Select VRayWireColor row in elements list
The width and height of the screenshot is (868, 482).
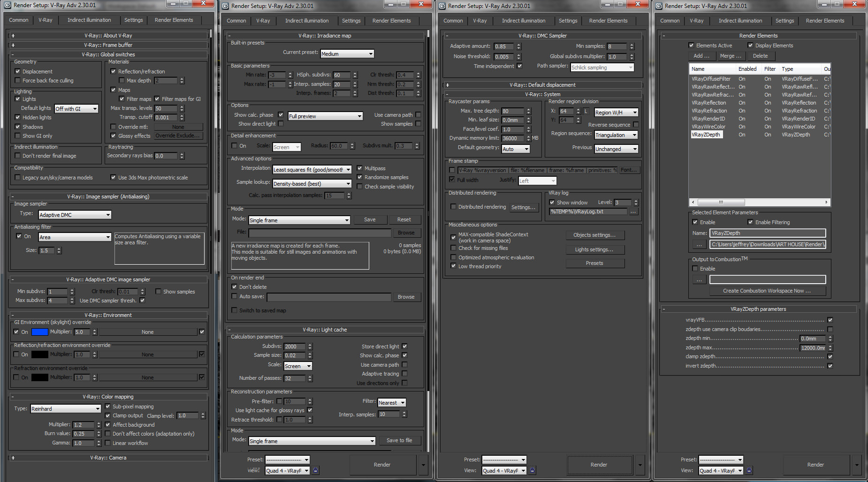point(759,127)
